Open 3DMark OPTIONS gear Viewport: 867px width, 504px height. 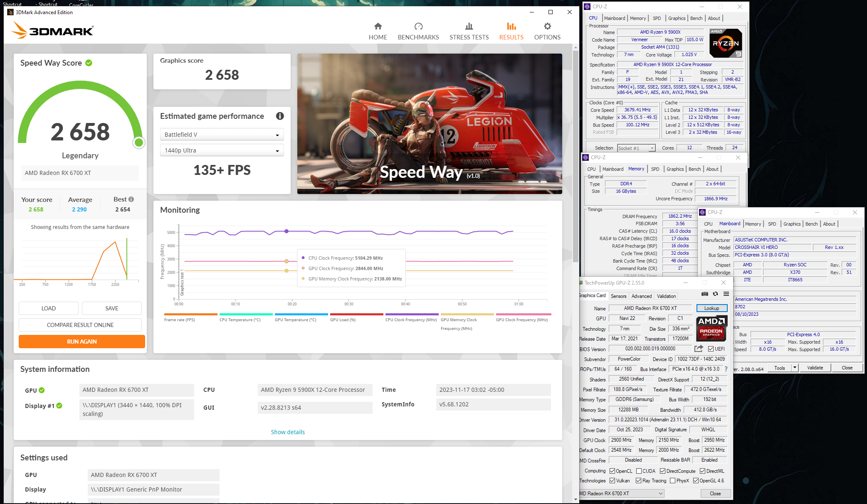547,32
